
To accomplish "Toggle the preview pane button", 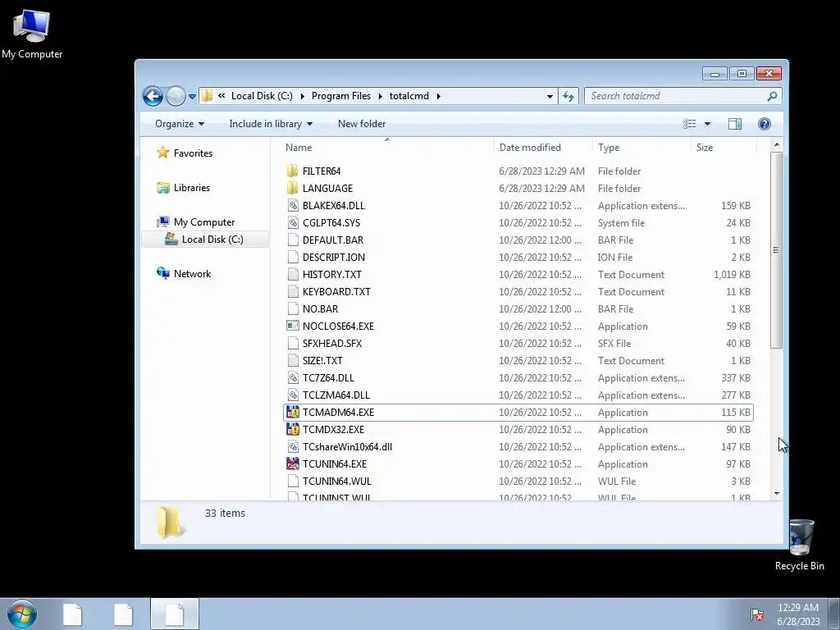I will tap(735, 124).
